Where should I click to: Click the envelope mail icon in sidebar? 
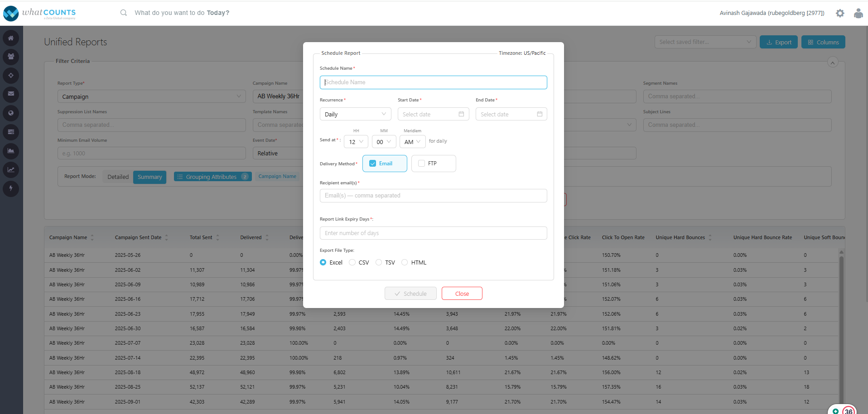(x=11, y=94)
